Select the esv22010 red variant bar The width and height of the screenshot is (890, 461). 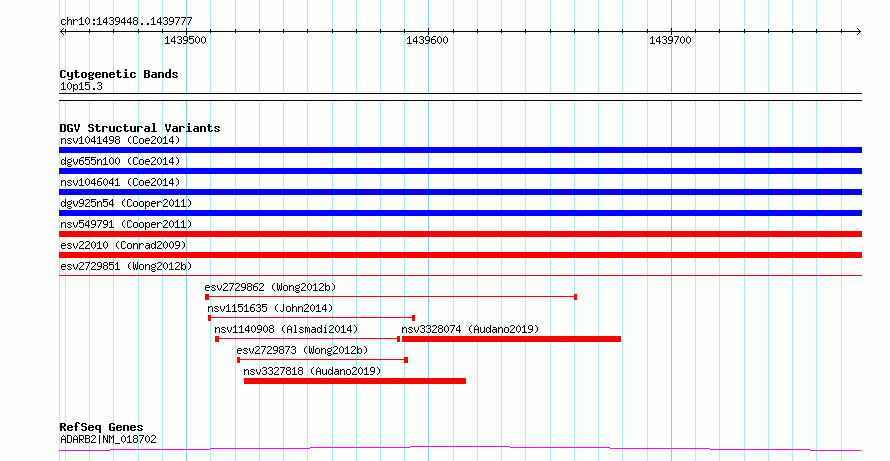(x=460, y=255)
